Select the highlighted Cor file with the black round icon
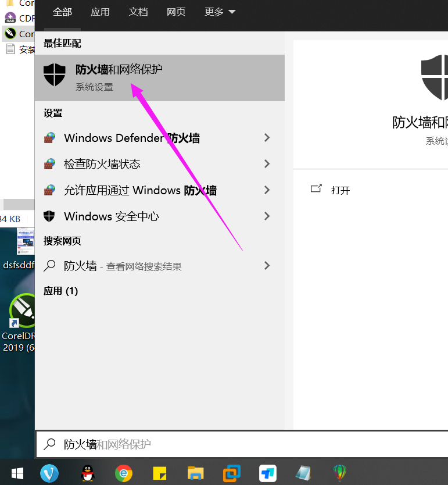Screen dimensions: 448x485 pos(19,34)
